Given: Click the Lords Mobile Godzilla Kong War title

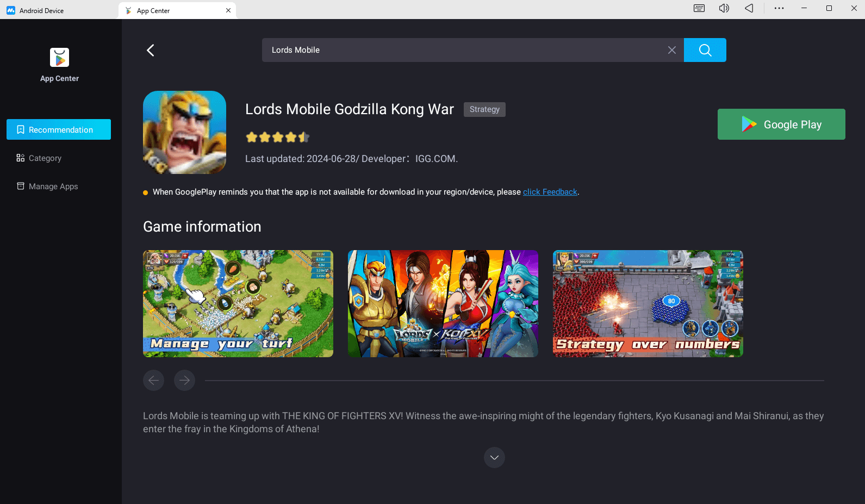Looking at the screenshot, I should pyautogui.click(x=350, y=109).
